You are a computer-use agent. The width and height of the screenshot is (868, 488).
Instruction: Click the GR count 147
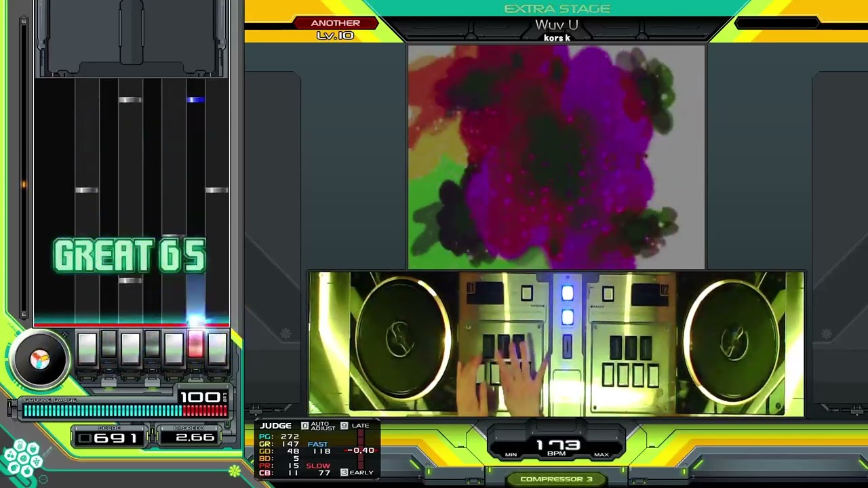pyautogui.click(x=290, y=444)
